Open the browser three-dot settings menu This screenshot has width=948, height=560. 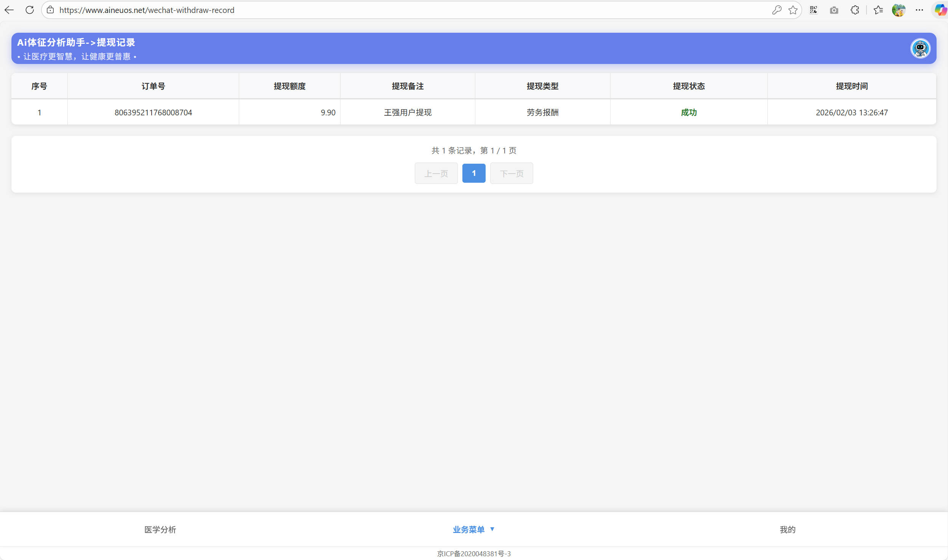[919, 10]
